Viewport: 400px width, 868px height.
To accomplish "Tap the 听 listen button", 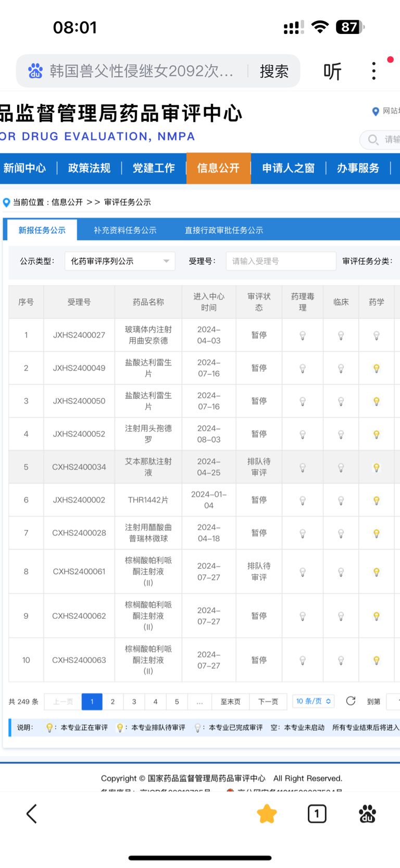I will [332, 71].
